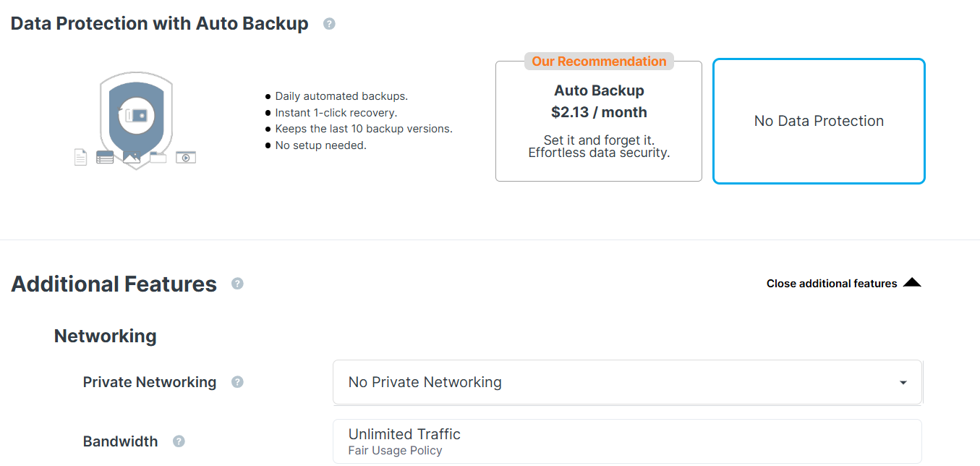Click the Networking section heading
This screenshot has width=980, height=466.
[106, 336]
